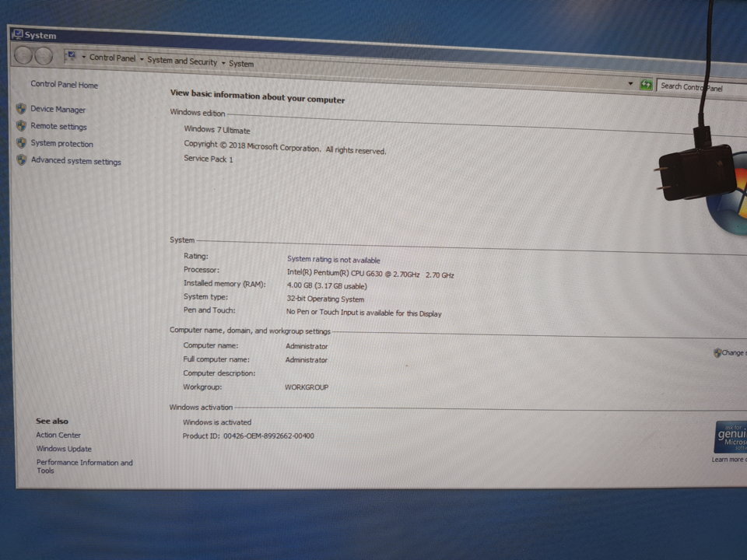This screenshot has height=560, width=747.
Task: Open Control Panel Home link
Action: tap(65, 84)
